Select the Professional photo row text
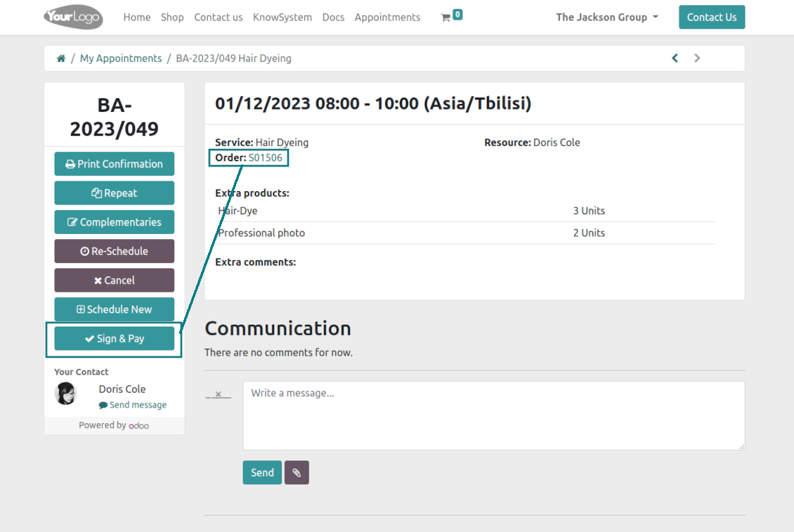Image resolution: width=794 pixels, height=532 pixels. (261, 233)
